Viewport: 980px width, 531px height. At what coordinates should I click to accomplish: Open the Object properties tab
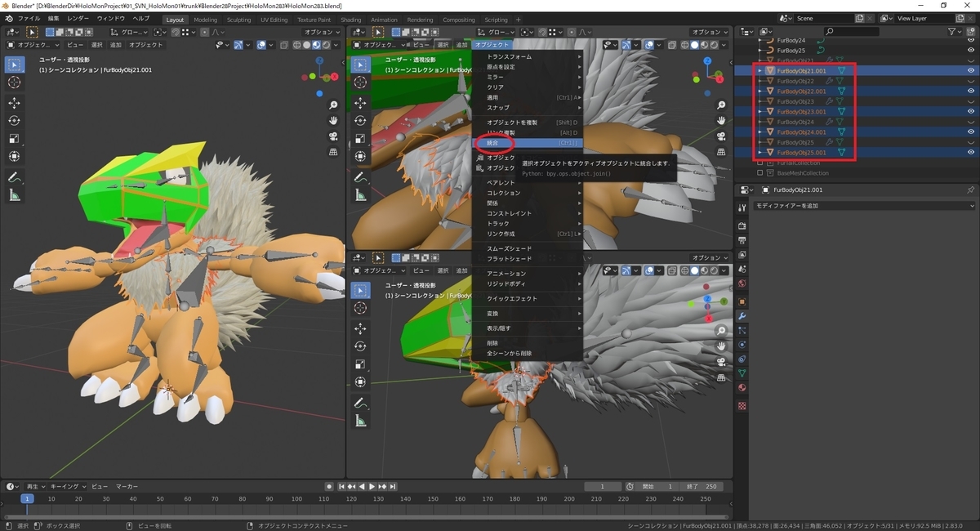point(742,301)
